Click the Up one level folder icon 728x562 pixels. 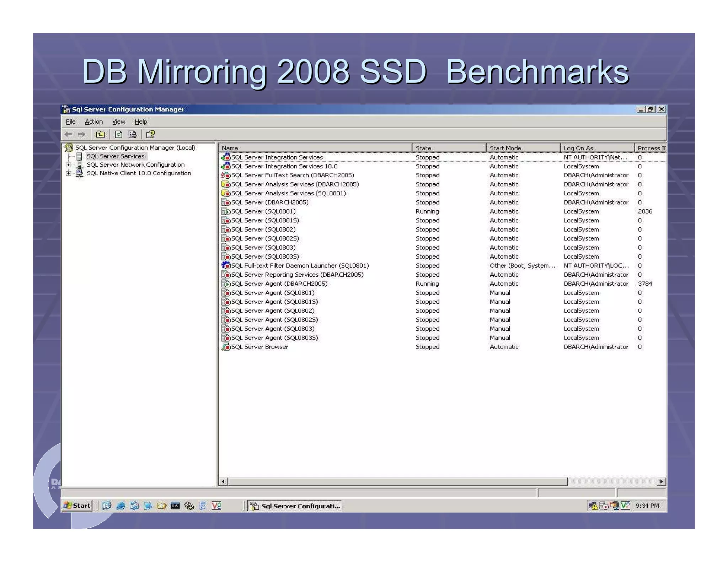tap(101, 134)
